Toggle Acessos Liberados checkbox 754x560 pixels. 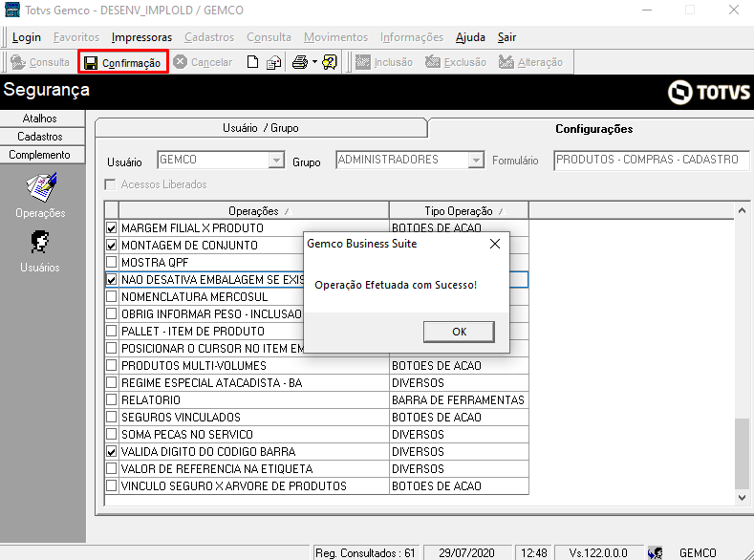pos(111,184)
